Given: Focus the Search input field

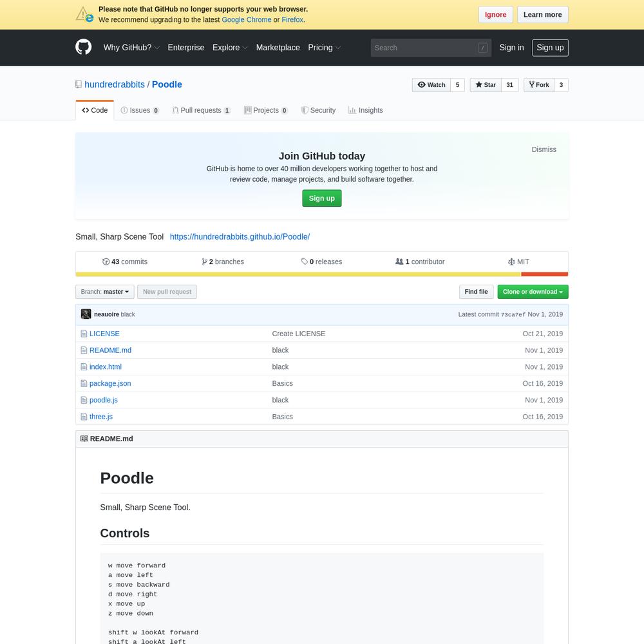Looking at the screenshot, I should click(x=431, y=48).
